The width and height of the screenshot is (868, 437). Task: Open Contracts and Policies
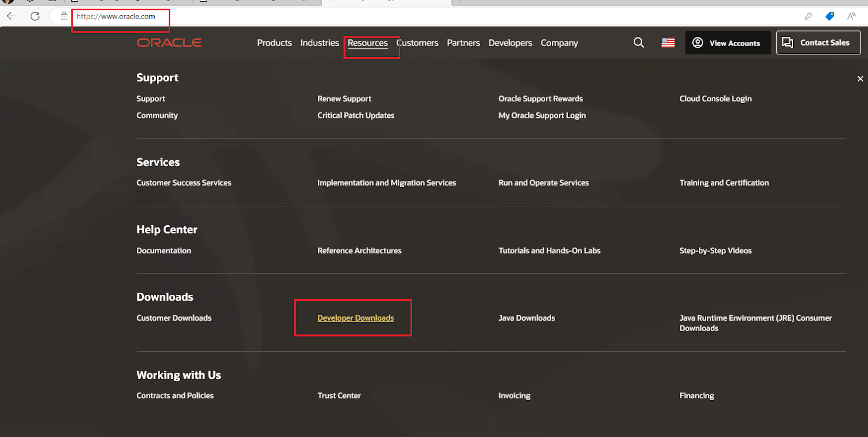coord(175,396)
